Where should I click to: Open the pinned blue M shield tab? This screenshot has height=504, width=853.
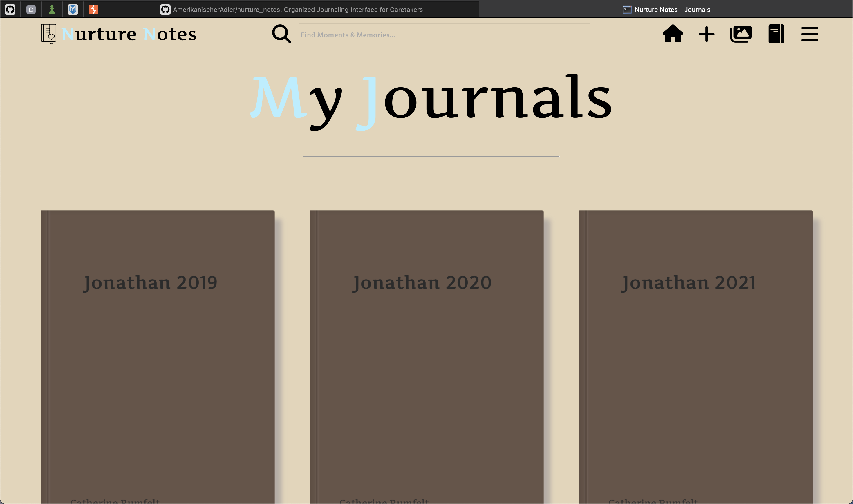[73, 10]
